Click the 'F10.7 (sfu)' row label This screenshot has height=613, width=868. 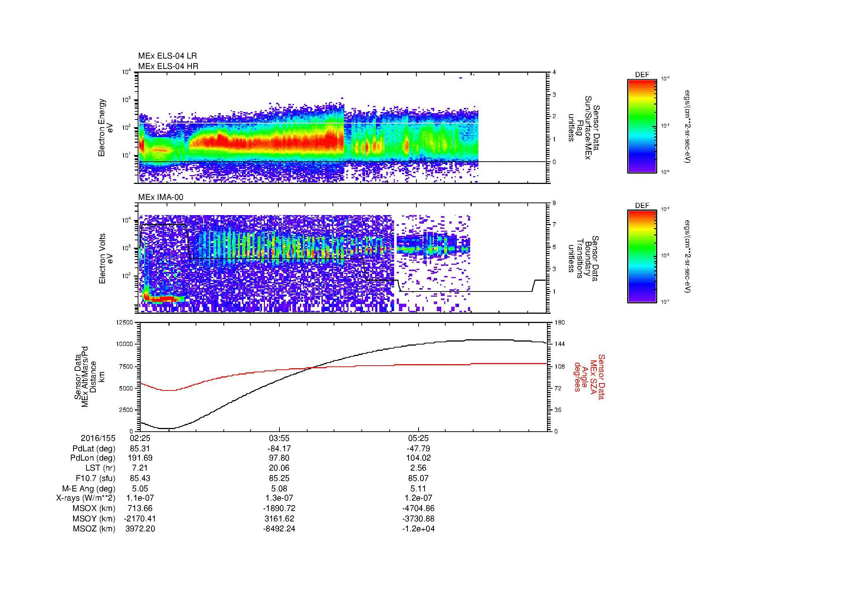[95, 478]
